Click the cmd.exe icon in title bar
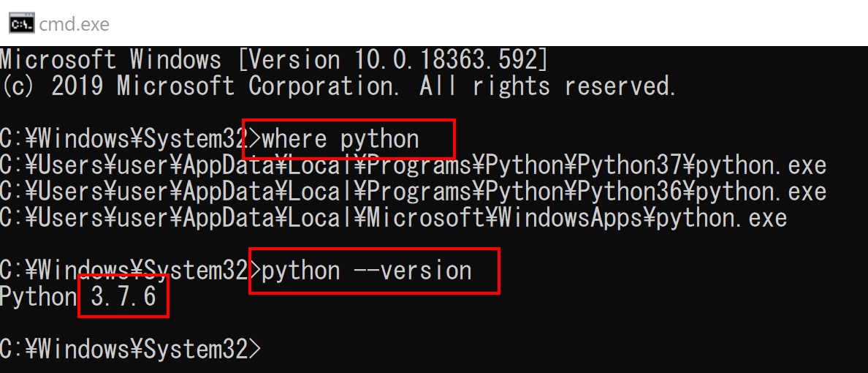868x373 pixels. click(x=22, y=24)
